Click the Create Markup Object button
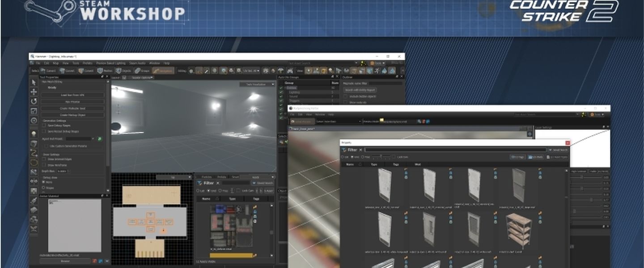644x268 pixels. (72, 115)
